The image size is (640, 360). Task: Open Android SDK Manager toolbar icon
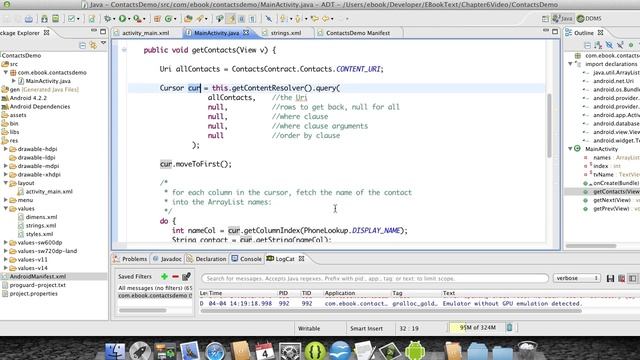pos(44,19)
